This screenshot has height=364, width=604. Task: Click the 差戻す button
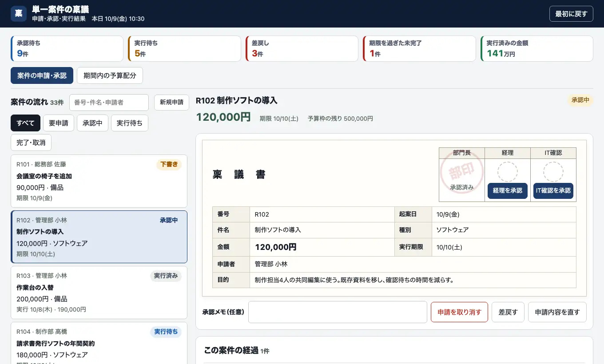click(508, 312)
